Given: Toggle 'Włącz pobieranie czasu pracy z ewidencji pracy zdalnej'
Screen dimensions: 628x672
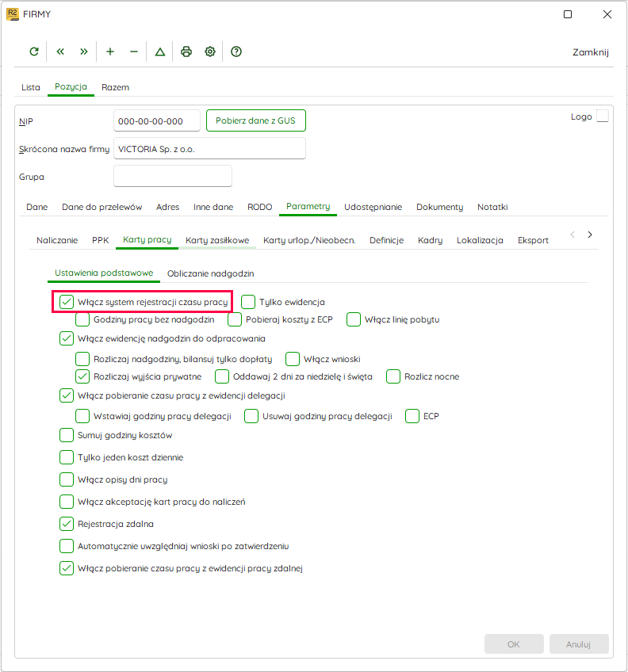Looking at the screenshot, I should pos(67,568).
